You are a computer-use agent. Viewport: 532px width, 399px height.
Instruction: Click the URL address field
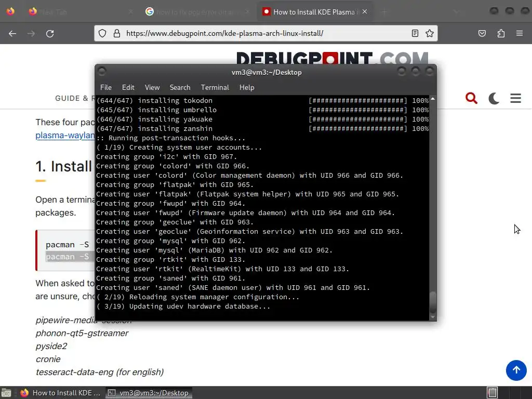click(266, 33)
